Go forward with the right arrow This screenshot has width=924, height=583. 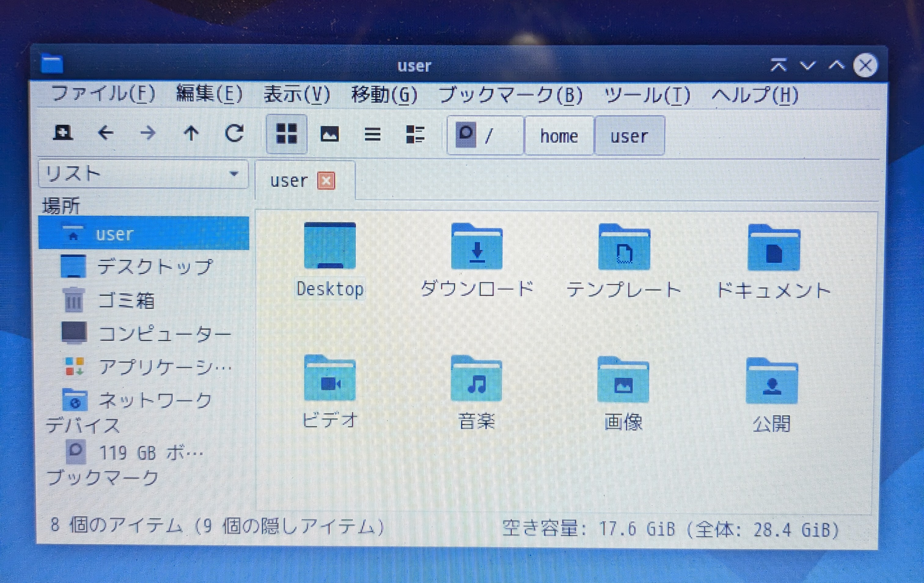click(x=148, y=133)
